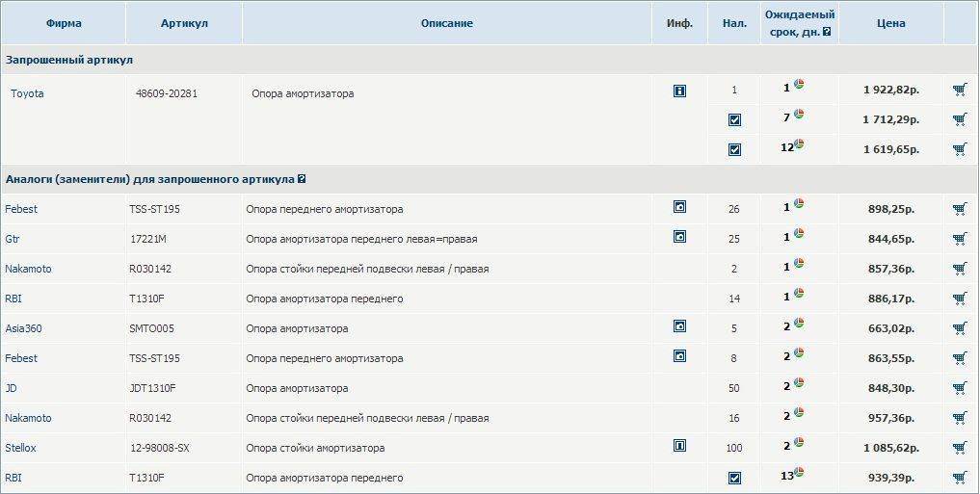The image size is (980, 494).
Task: Open info icon for Toyota 48609-20281
Action: 679,91
